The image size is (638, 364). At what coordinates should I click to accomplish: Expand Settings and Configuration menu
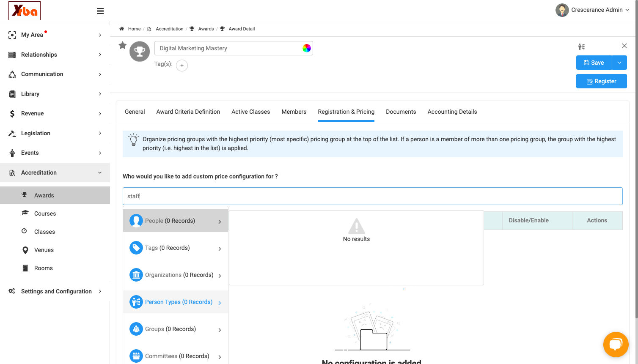[55, 291]
